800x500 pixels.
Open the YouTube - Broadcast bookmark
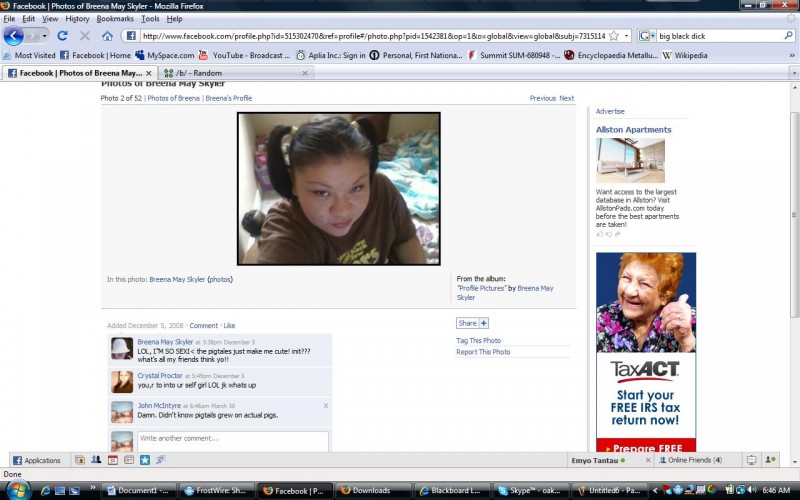click(x=244, y=55)
